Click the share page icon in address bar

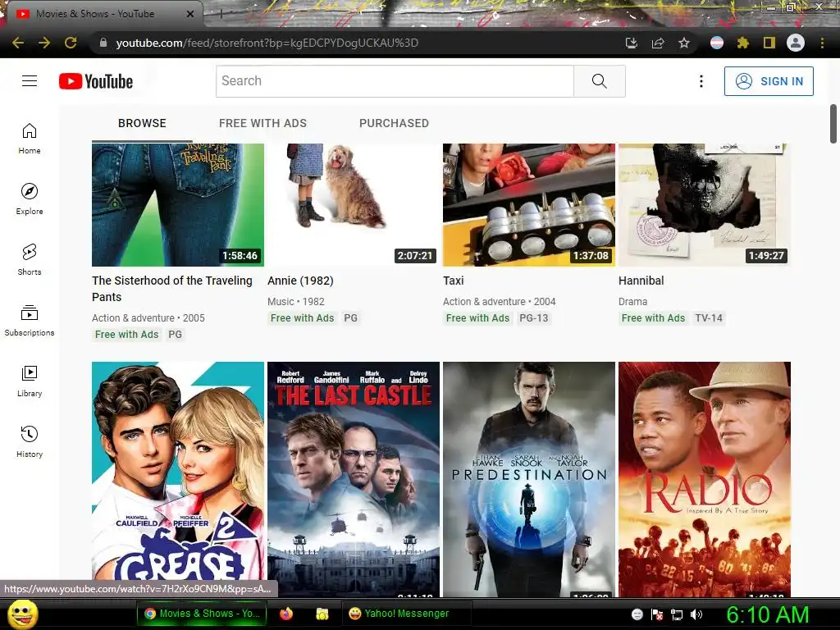point(658,43)
